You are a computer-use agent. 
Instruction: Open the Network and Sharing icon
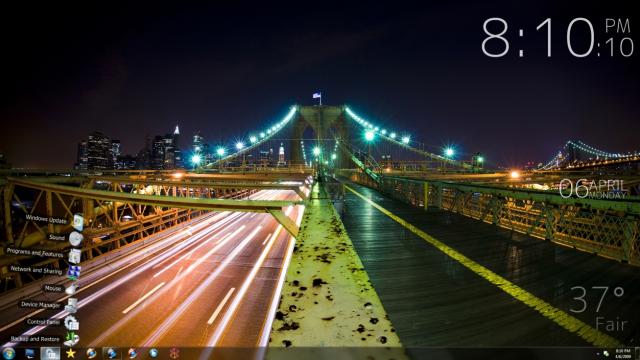click(x=74, y=272)
